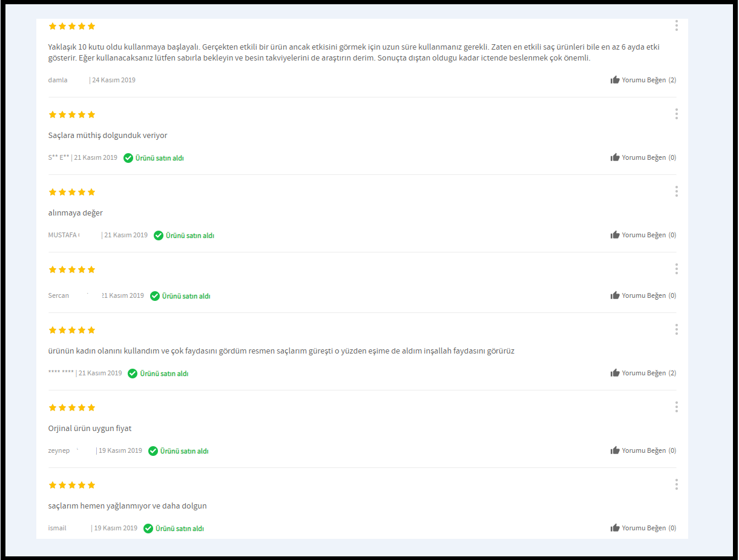Click five-star rating on 'alınmaya değer' review
Viewport: 739px width, 560px height.
click(x=72, y=192)
